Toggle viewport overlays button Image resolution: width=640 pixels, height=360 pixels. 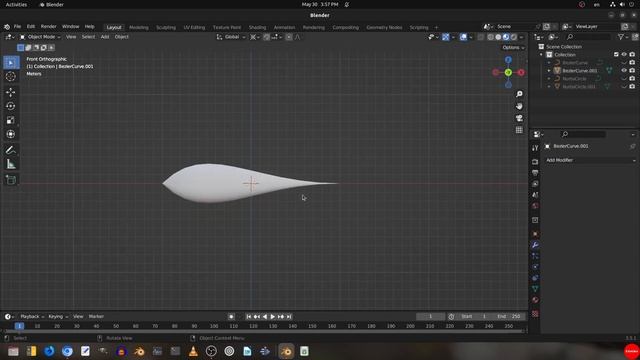[x=463, y=37]
